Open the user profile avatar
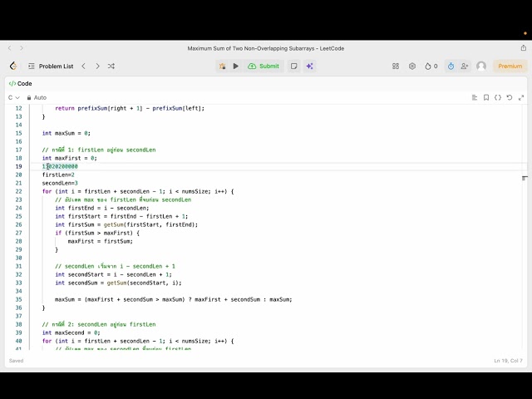532x399 pixels. (481, 66)
